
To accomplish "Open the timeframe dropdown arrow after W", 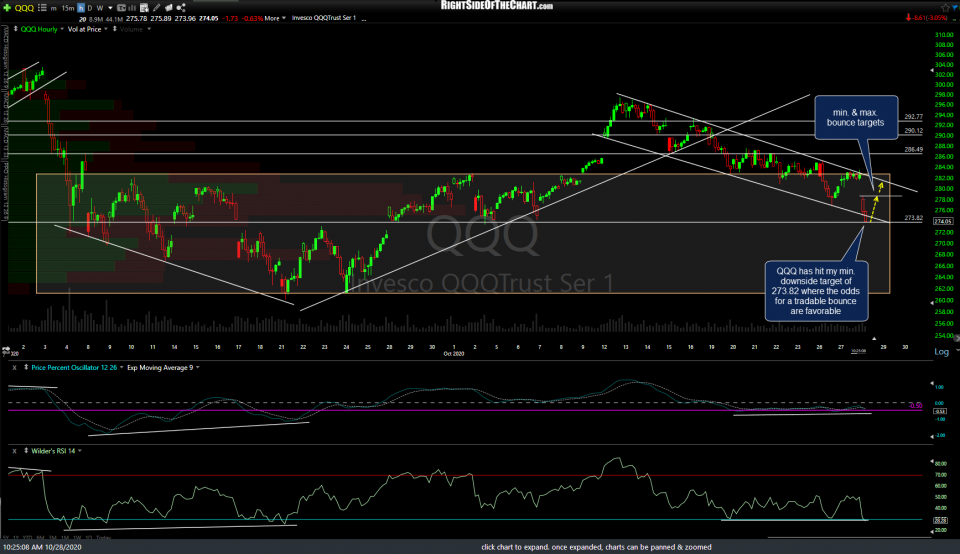I will (110, 9).
